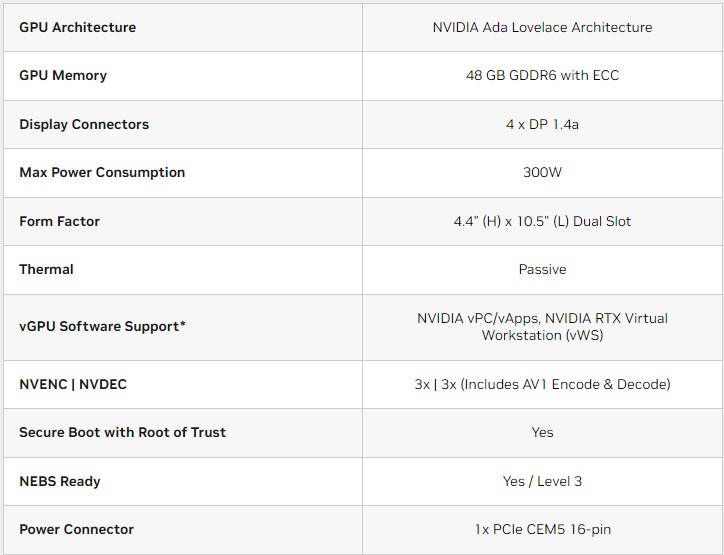This screenshot has width=724, height=555.
Task: Click the Dual Slot dimensions value
Action: pyautogui.click(x=542, y=221)
